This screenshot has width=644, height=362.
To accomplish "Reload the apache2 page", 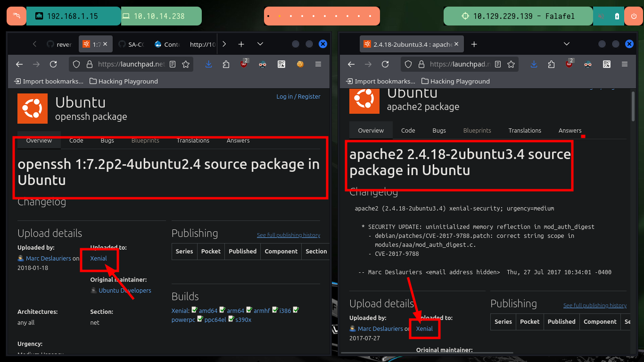I will click(x=385, y=64).
